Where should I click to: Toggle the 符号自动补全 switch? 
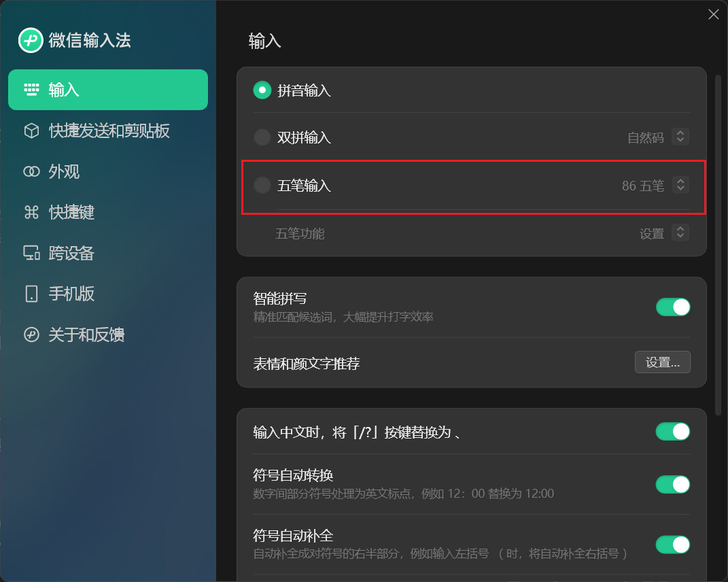(673, 545)
